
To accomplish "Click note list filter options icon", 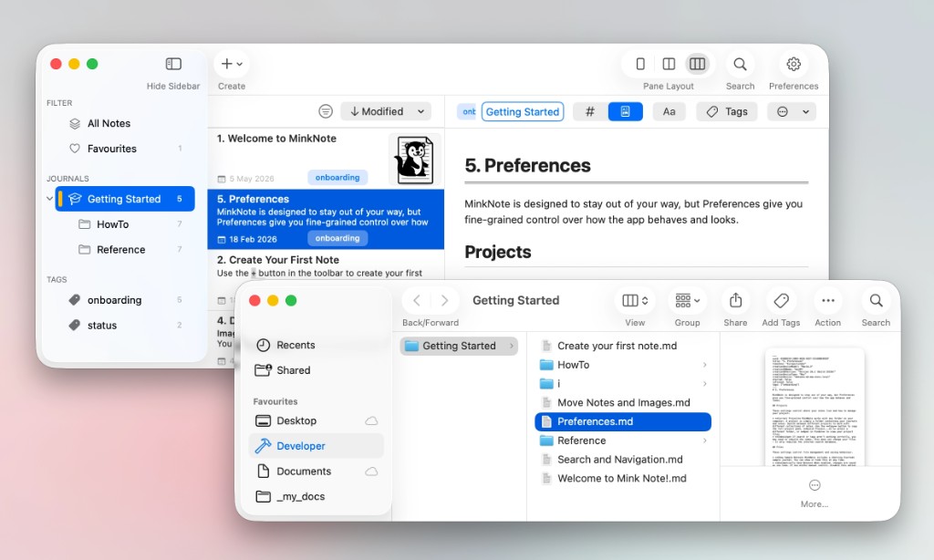I will [x=326, y=111].
